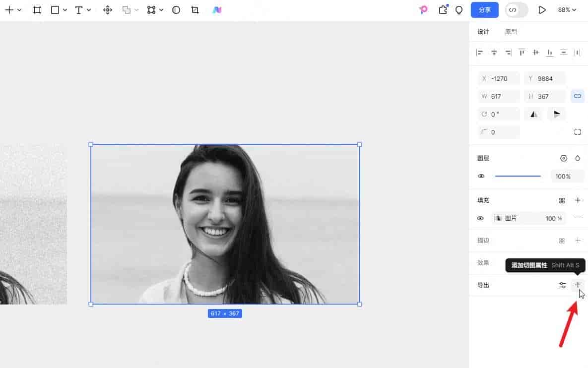
Task: Click the layer opacity slider
Action: click(518, 176)
